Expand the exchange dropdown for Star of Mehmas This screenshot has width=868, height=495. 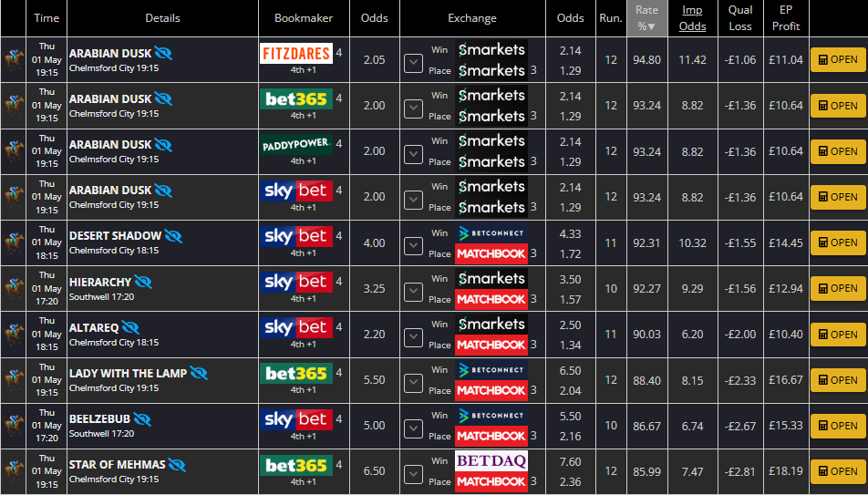click(x=413, y=471)
